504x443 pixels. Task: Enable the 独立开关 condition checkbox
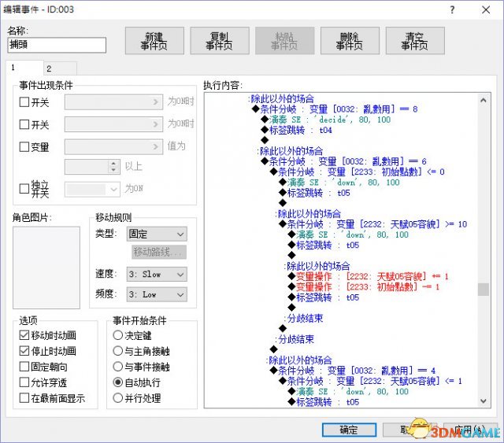pos(24,189)
